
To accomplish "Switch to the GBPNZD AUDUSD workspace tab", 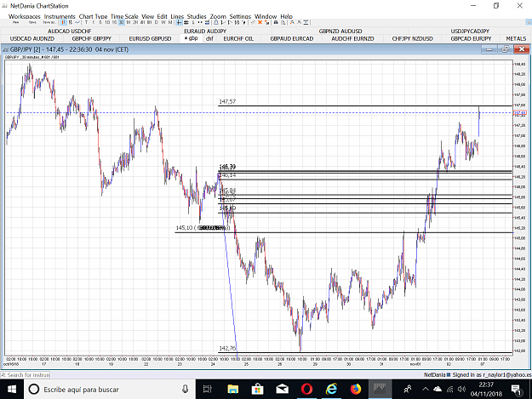I will [x=340, y=31].
